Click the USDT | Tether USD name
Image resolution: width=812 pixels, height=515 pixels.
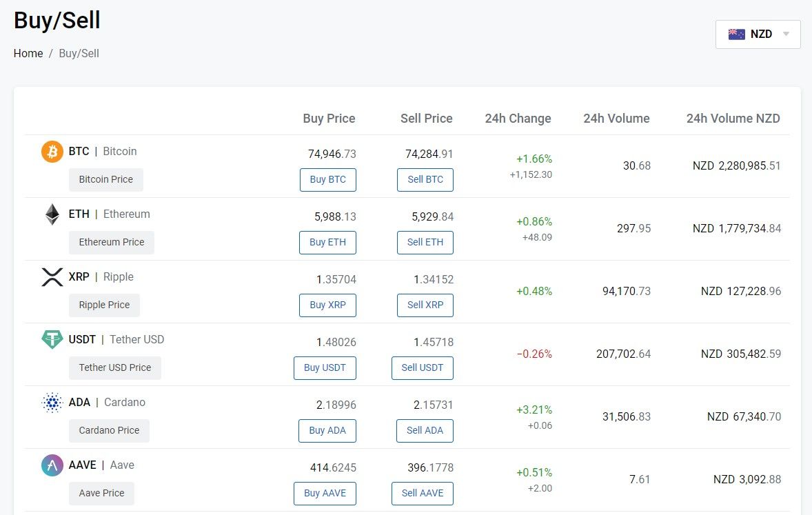[116, 339]
